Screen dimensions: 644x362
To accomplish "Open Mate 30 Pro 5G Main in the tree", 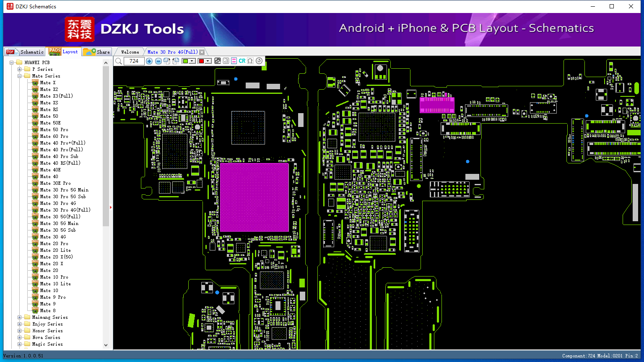I will click(64, 190).
